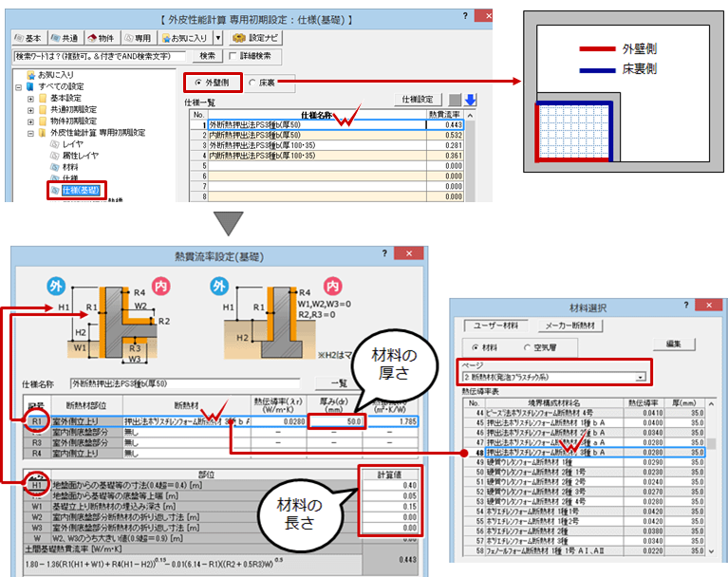Select the レイヤ tree item

(x=67, y=144)
